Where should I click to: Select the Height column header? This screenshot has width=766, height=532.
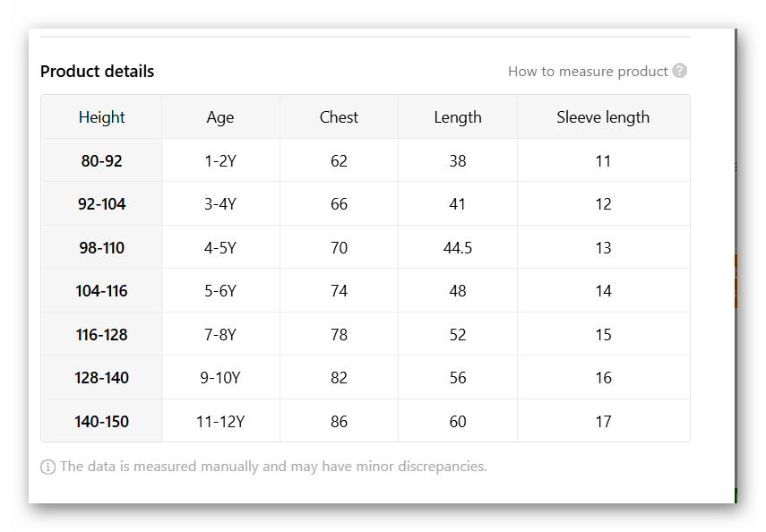102,117
